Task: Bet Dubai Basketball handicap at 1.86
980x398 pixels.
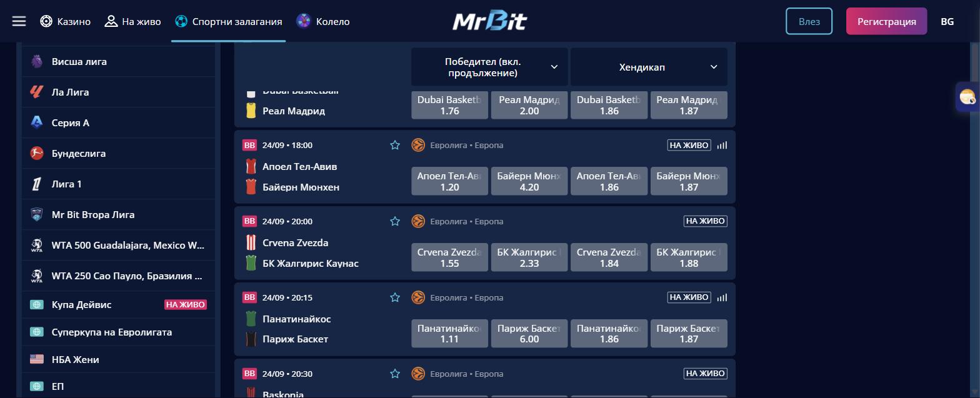Action: click(x=609, y=105)
